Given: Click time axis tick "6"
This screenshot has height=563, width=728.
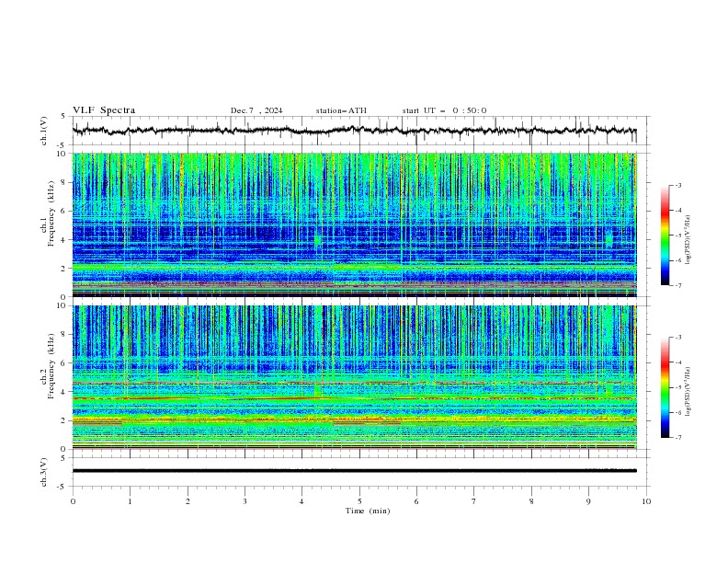Looking at the screenshot, I should pyautogui.click(x=416, y=501).
